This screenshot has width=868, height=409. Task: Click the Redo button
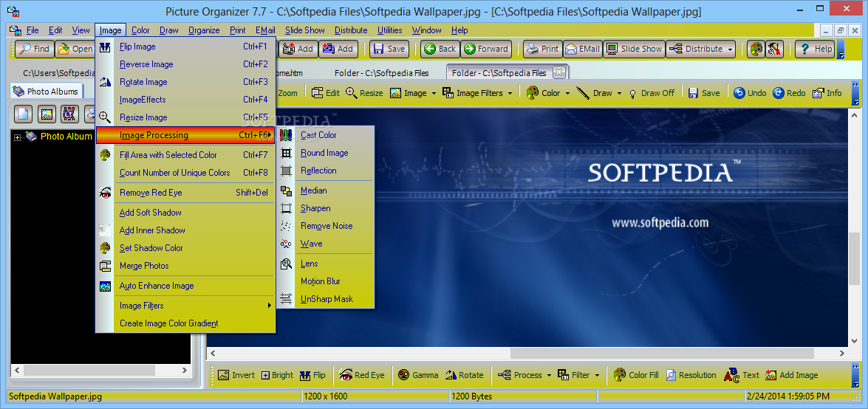(x=789, y=93)
